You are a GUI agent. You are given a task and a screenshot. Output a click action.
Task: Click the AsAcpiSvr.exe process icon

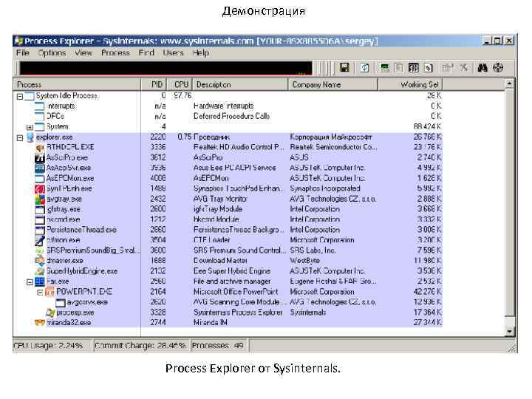click(x=40, y=168)
